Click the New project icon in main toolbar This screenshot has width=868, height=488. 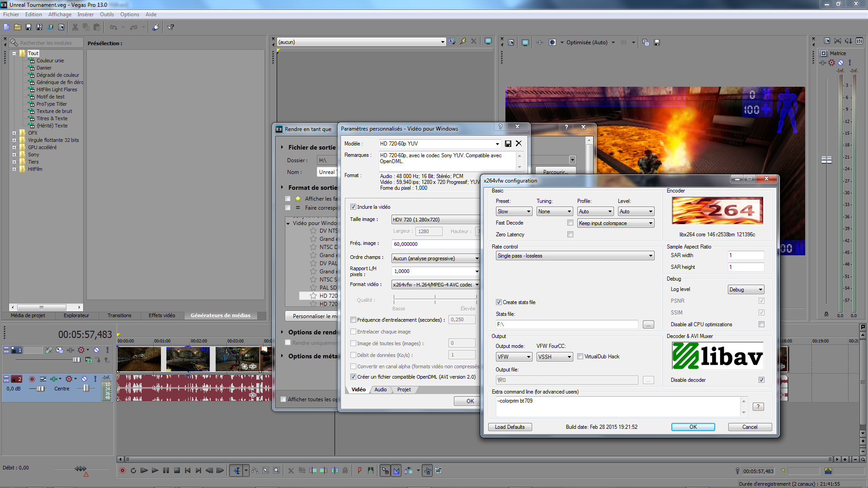pyautogui.click(x=6, y=28)
